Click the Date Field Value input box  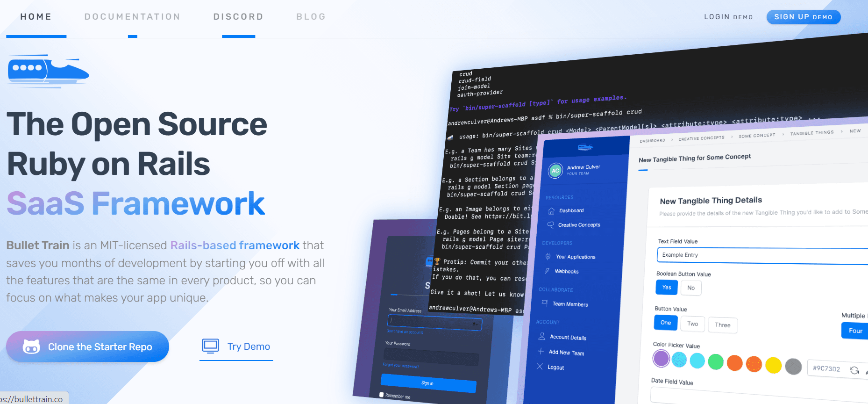759,396
